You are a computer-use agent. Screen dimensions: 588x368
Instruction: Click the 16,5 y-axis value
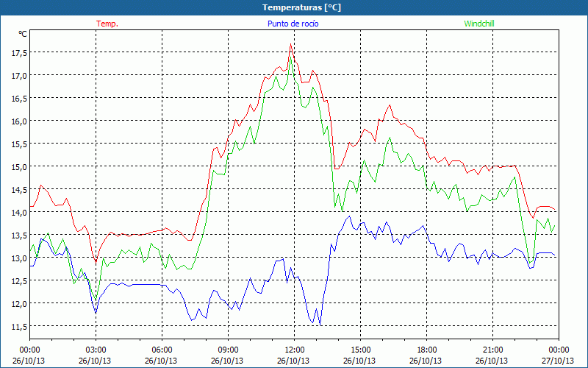click(19, 99)
